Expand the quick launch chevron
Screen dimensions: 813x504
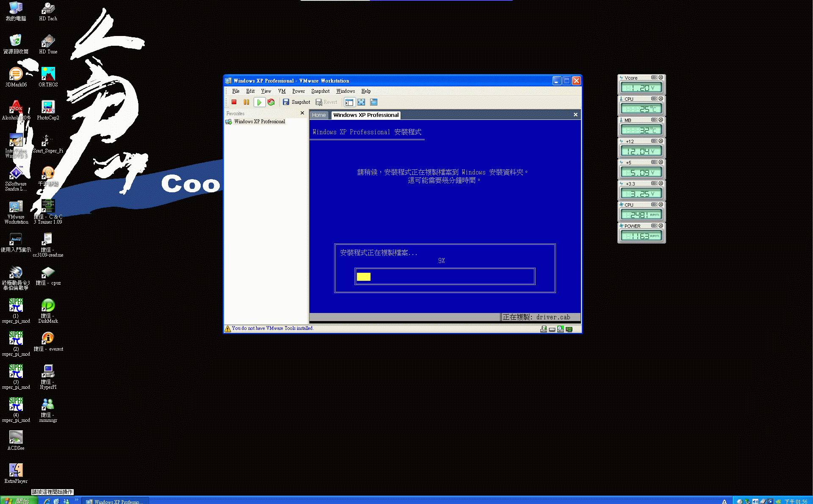click(x=77, y=500)
